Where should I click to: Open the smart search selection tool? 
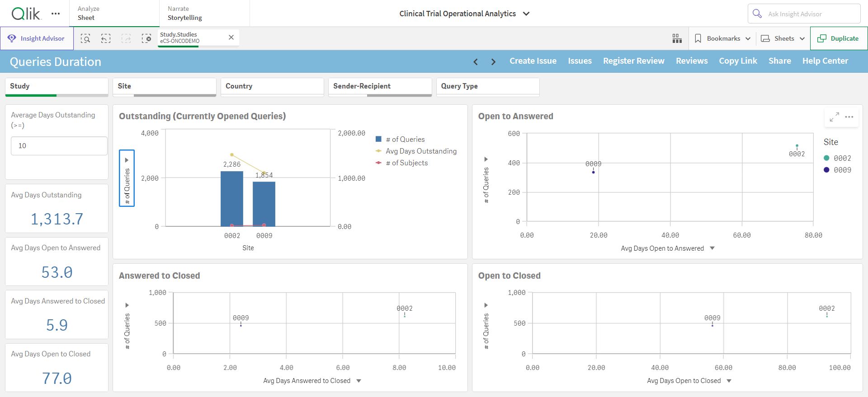point(85,38)
